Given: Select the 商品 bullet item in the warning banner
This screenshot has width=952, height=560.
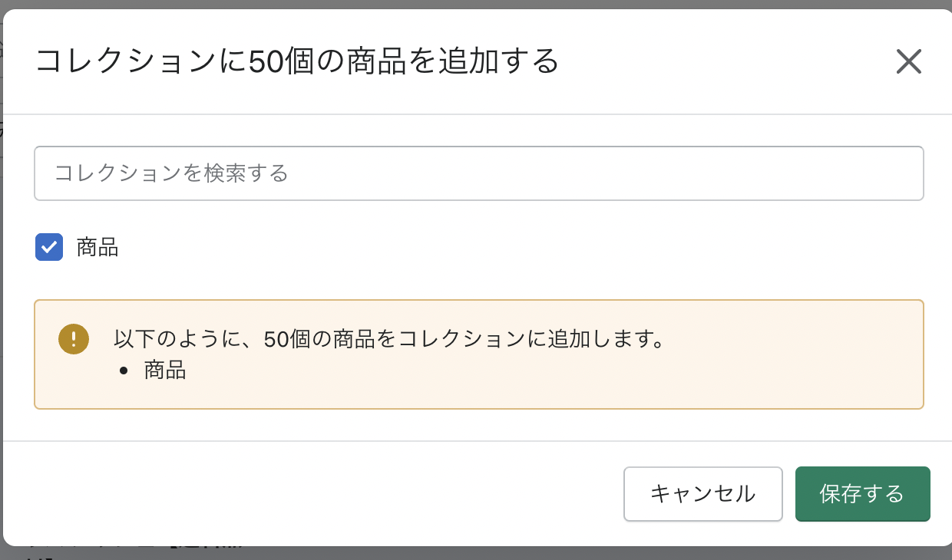Looking at the screenshot, I should click(165, 371).
